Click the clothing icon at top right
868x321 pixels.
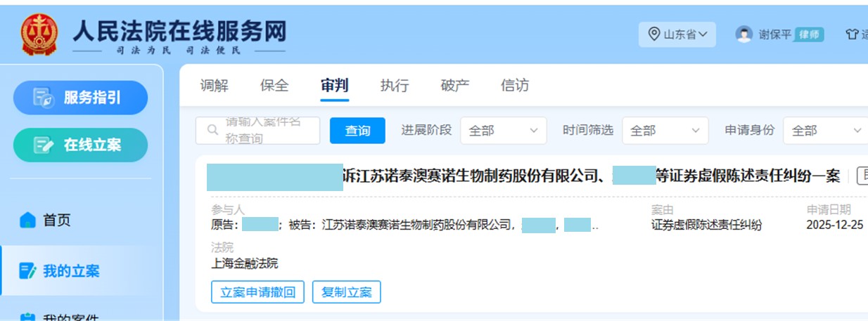(x=852, y=34)
